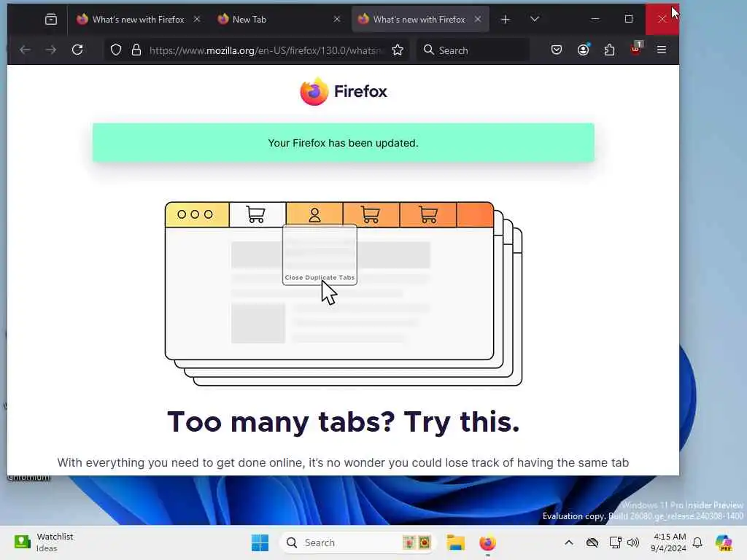Open the Firefox application hamburger menu

[x=662, y=50]
